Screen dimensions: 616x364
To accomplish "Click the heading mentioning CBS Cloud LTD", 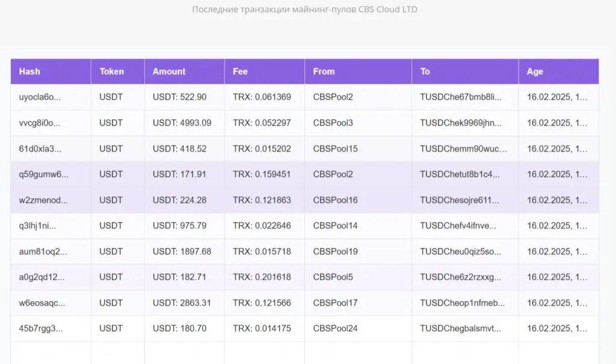I will pyautogui.click(x=304, y=9).
